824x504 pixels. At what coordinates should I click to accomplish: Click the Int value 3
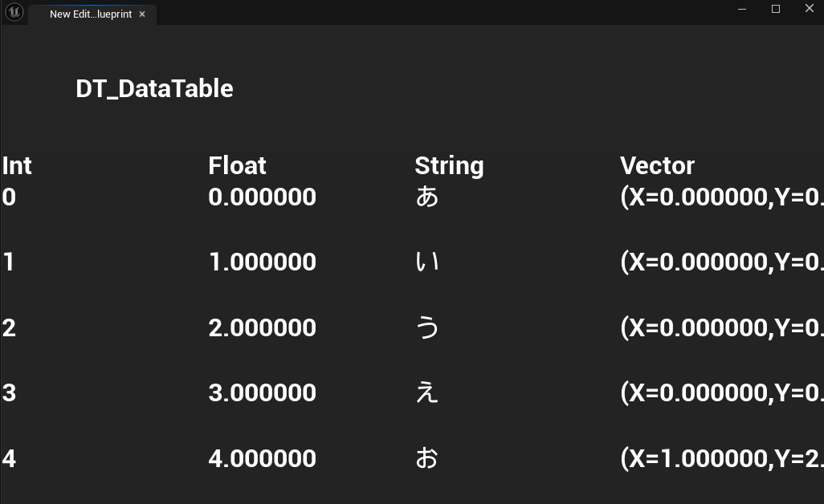9,392
